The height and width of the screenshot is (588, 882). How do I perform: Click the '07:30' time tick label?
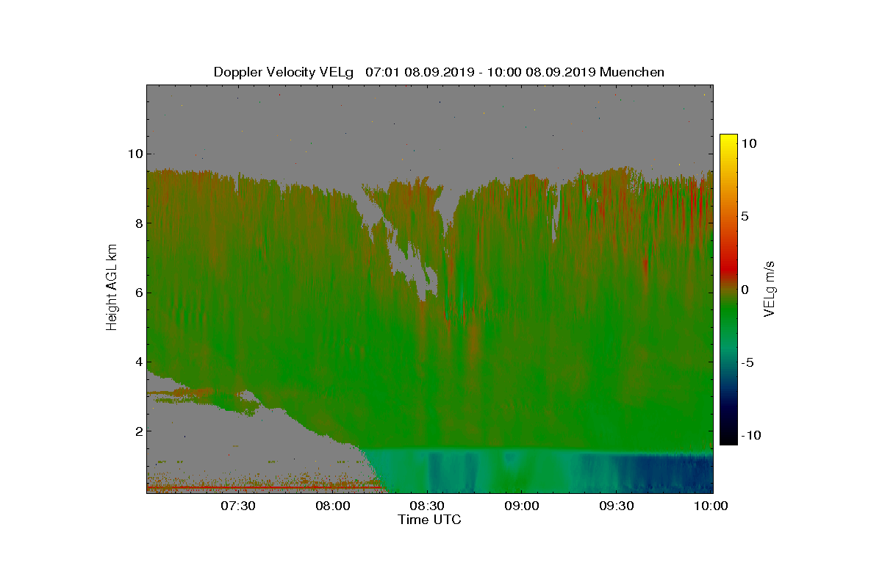237,506
